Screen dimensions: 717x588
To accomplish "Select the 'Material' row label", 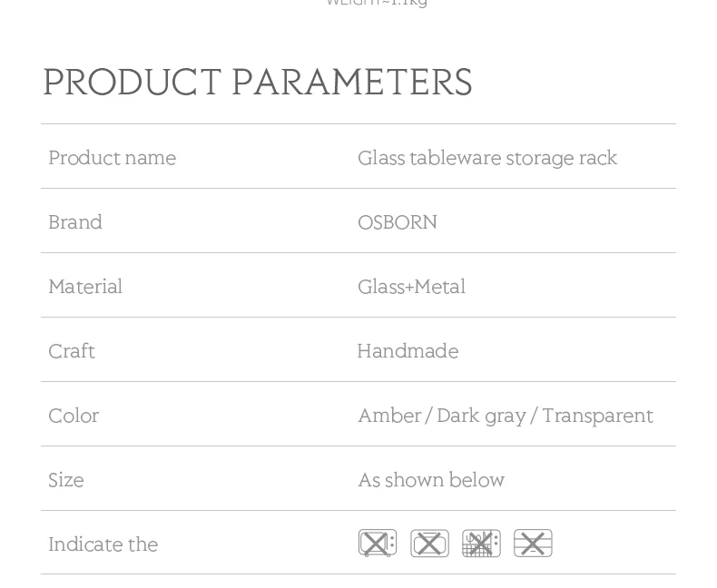I will (x=85, y=287).
